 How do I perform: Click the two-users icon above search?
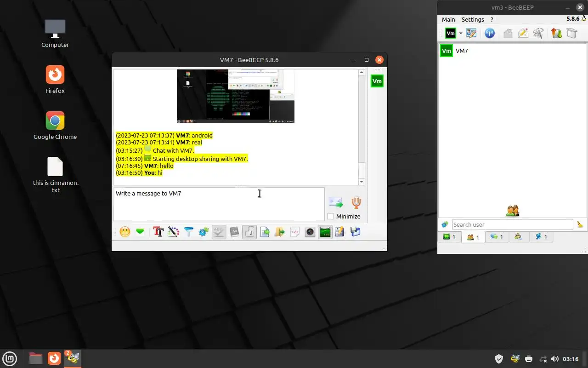point(513,211)
